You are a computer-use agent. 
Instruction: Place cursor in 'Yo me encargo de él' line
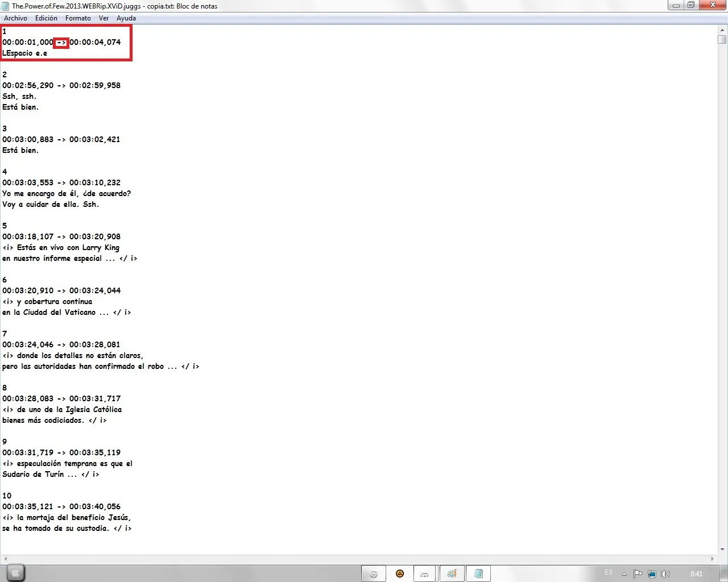pyautogui.click(x=67, y=194)
